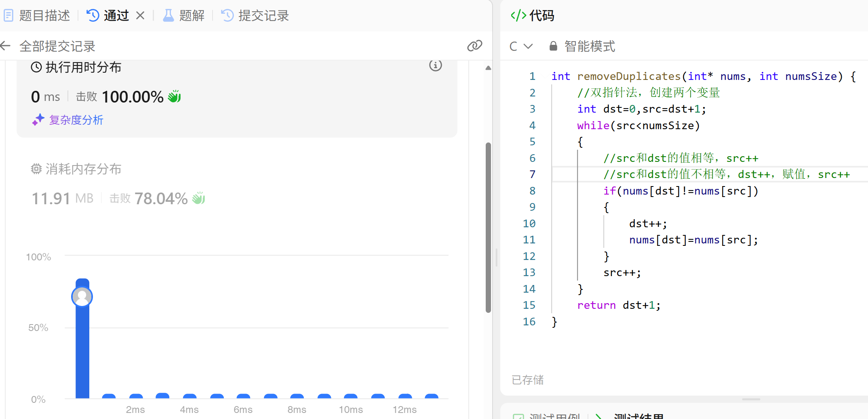Click the history icon on 提交记录 tab

tap(228, 16)
